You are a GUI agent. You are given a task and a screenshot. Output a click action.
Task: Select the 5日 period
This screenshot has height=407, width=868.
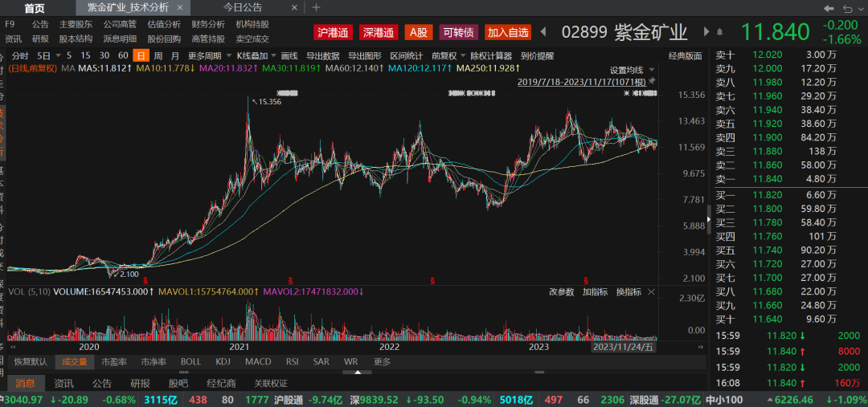[x=43, y=56]
